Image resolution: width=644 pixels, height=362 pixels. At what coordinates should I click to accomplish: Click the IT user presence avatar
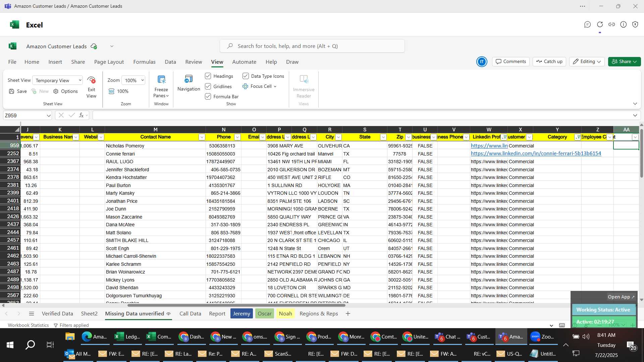pyautogui.click(x=482, y=62)
